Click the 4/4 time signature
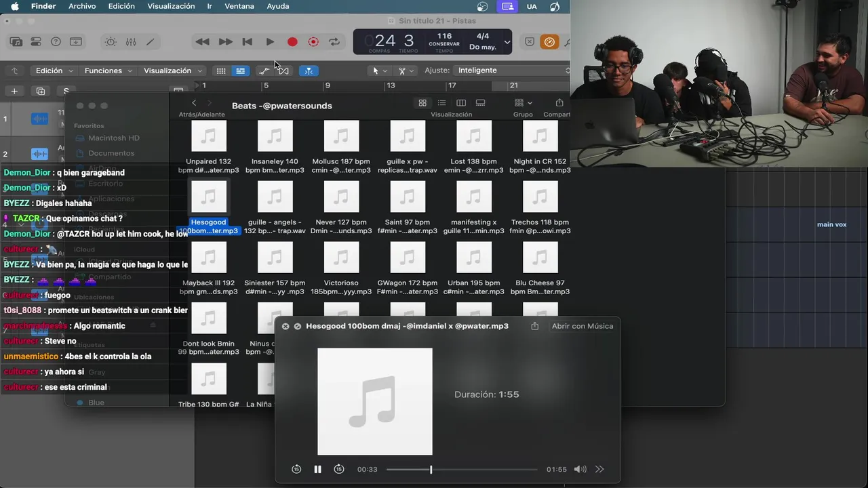 click(483, 36)
